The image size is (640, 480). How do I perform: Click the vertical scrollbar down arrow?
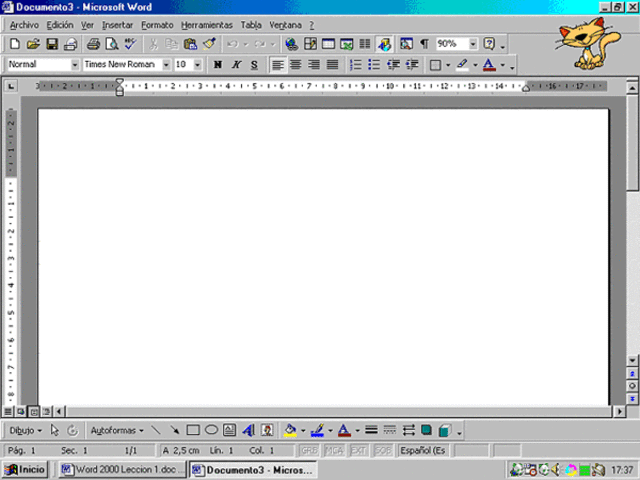click(632, 360)
